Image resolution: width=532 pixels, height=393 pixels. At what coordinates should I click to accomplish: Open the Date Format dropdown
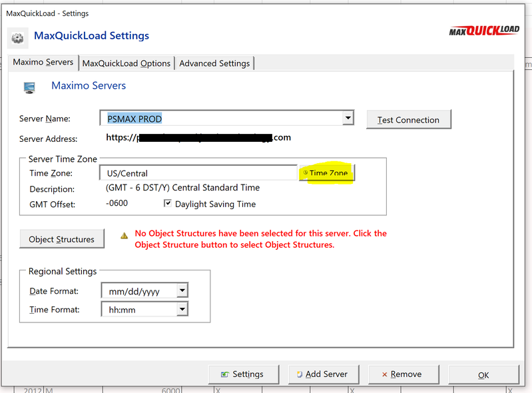182,290
